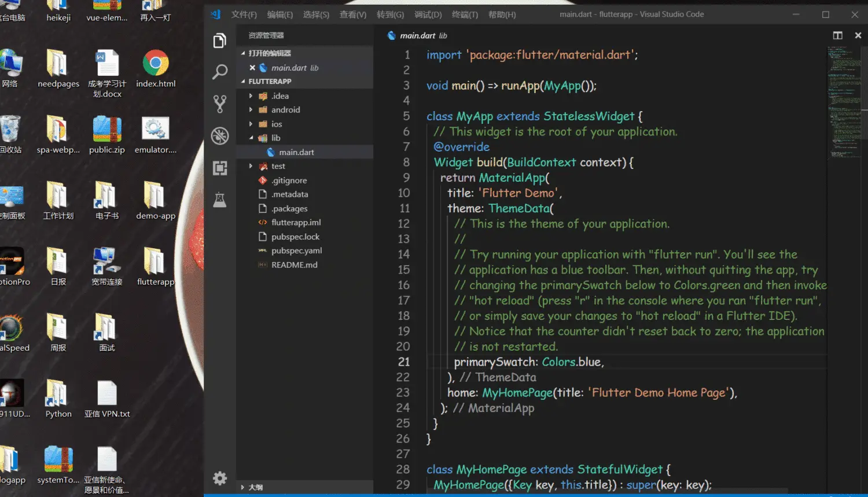The width and height of the screenshot is (868, 497).
Task: Click line number 8 in gutter
Action: (x=406, y=163)
